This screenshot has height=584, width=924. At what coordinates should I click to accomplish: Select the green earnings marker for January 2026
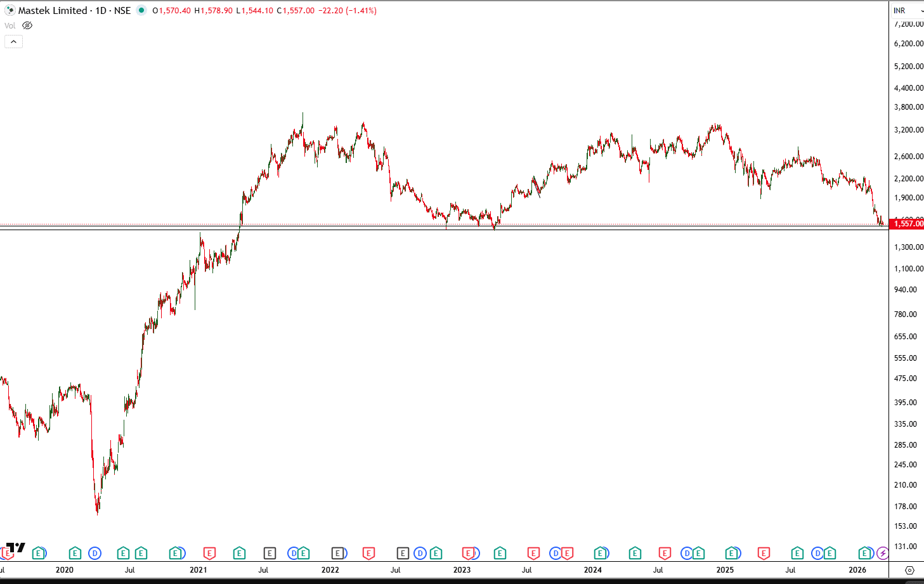864,554
